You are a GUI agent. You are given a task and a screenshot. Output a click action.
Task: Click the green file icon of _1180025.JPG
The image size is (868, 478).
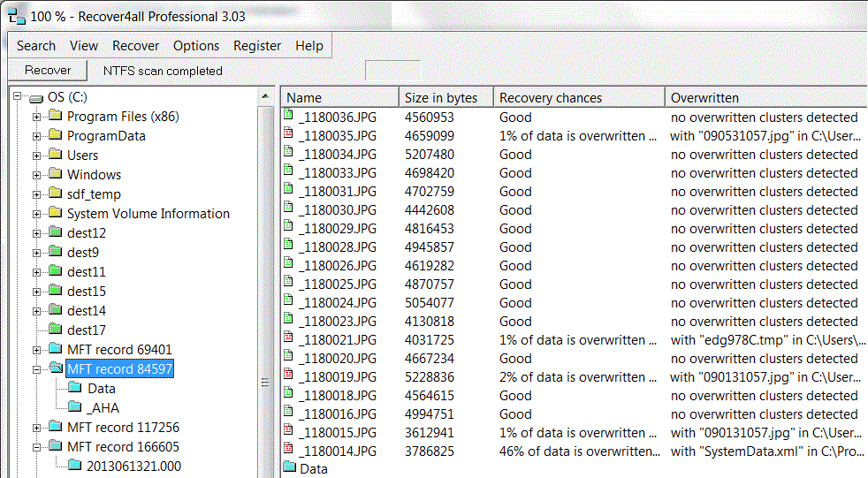(288, 282)
